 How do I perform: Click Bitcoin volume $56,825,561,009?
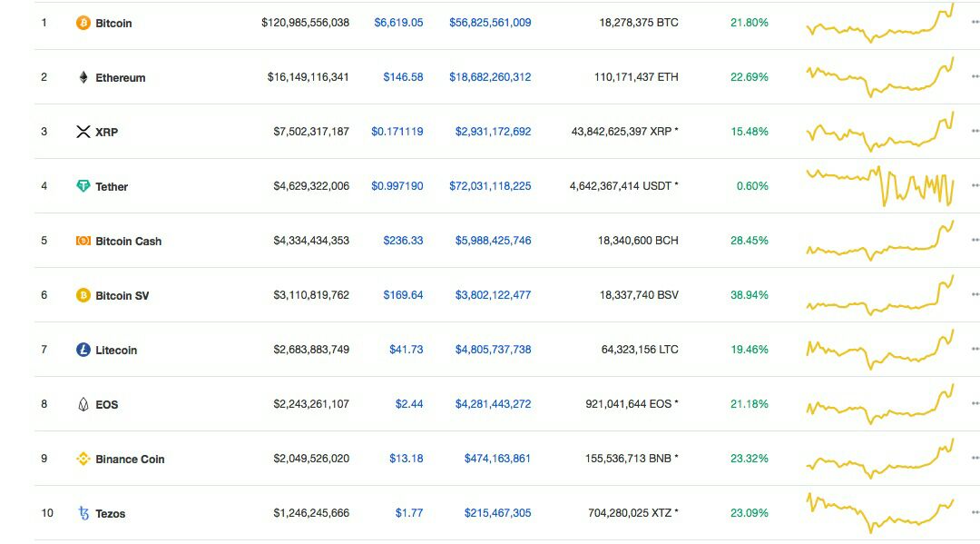coord(490,23)
